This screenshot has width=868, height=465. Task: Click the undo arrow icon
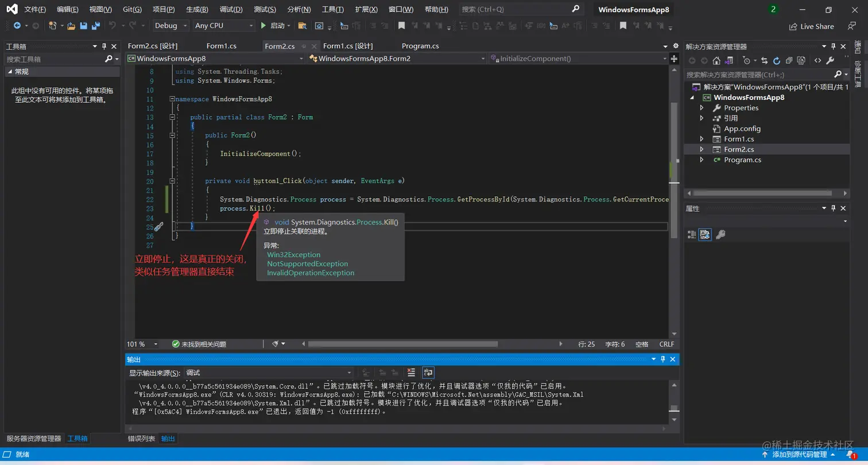[113, 26]
